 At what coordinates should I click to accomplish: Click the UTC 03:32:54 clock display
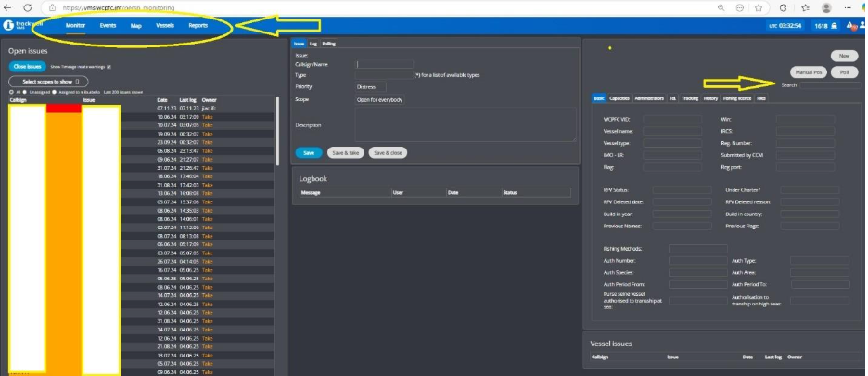click(785, 25)
